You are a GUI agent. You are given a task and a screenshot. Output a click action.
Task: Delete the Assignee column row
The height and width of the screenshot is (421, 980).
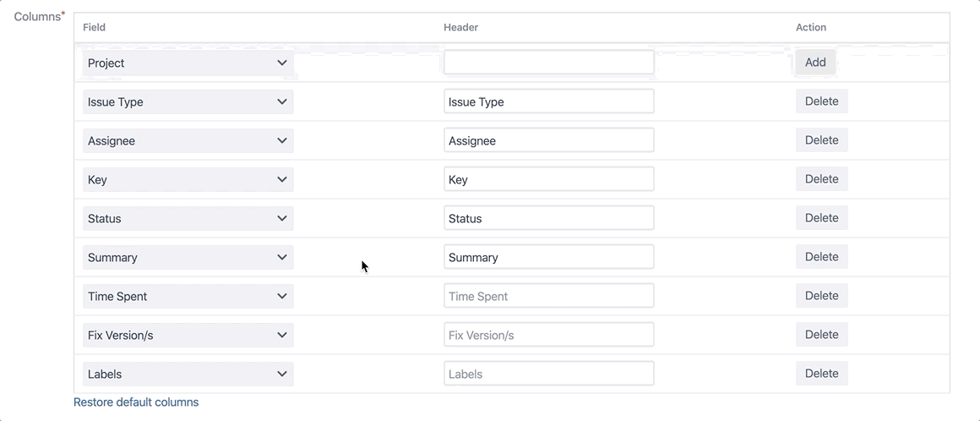point(821,140)
